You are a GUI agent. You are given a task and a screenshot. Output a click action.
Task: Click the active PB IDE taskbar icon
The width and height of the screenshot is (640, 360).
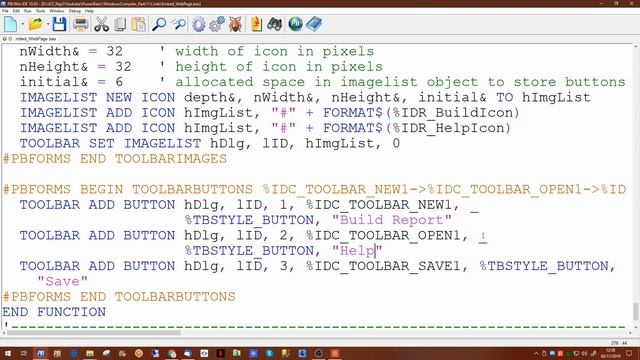click(x=40, y=353)
